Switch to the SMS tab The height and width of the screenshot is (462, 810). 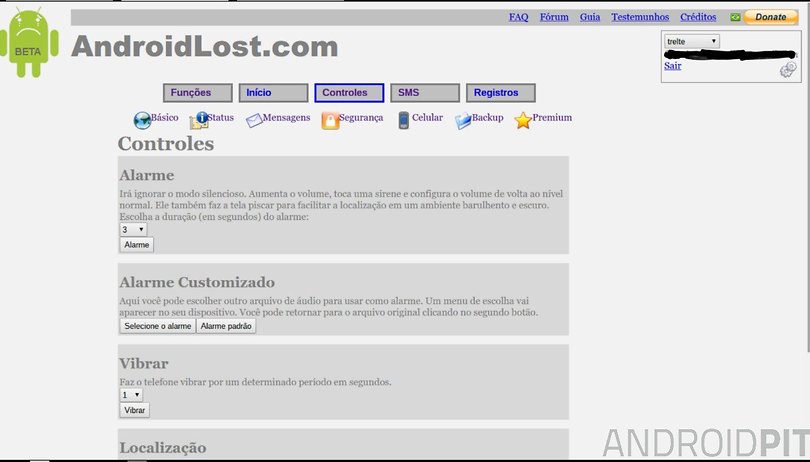(x=425, y=93)
